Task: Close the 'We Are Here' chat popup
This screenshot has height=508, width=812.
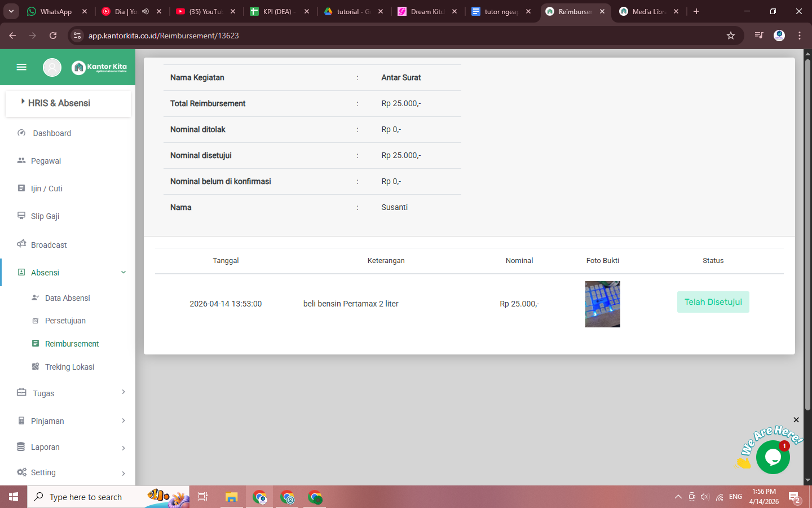Action: point(796,420)
